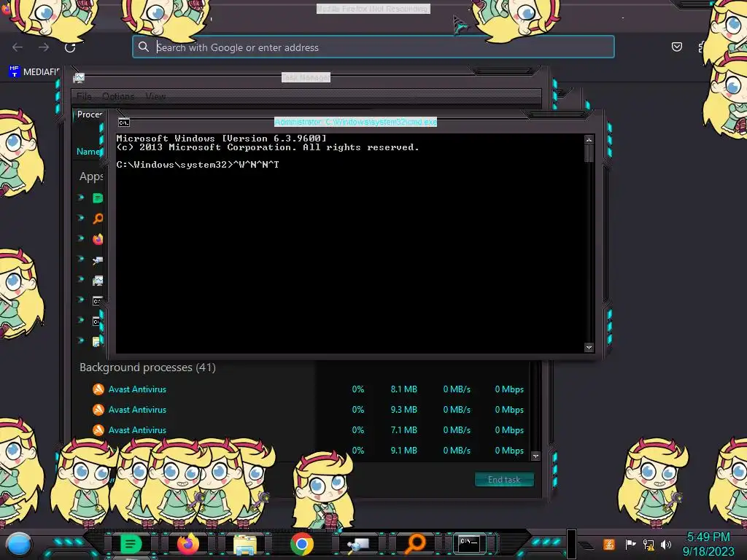Open the volume speaker tray icon
This screenshot has width=747, height=560.
click(x=666, y=544)
